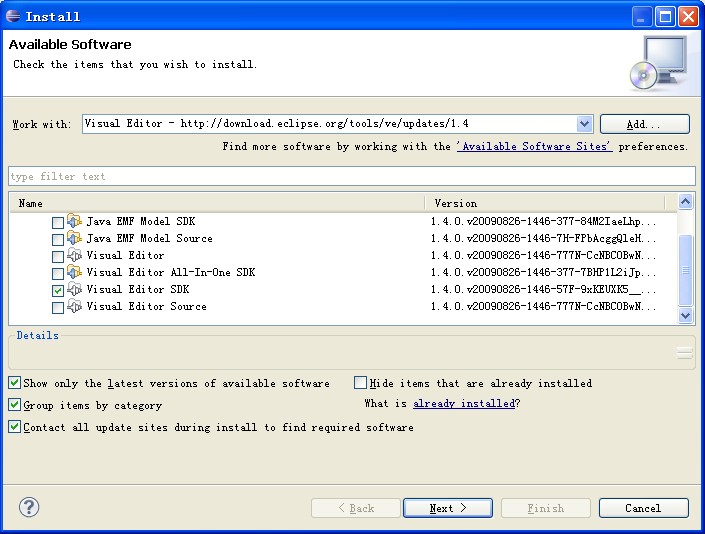Open help via the question mark icon
The image size is (705, 534).
click(x=29, y=507)
